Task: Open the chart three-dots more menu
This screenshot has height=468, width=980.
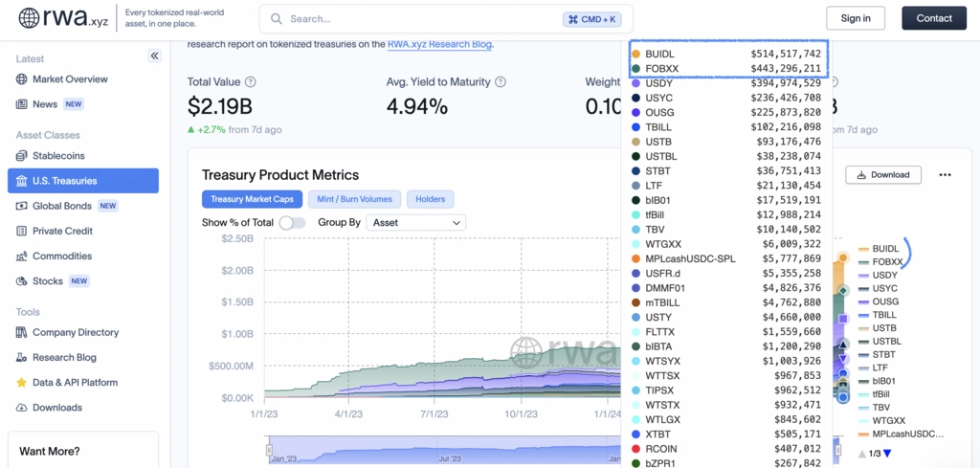Action: 945,175
